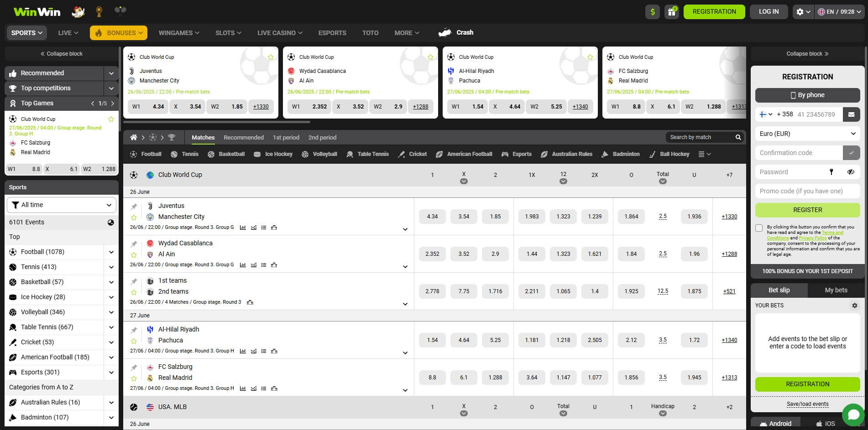Expand the Football (1078) category
The width and height of the screenshot is (868, 430).
coord(111,252)
